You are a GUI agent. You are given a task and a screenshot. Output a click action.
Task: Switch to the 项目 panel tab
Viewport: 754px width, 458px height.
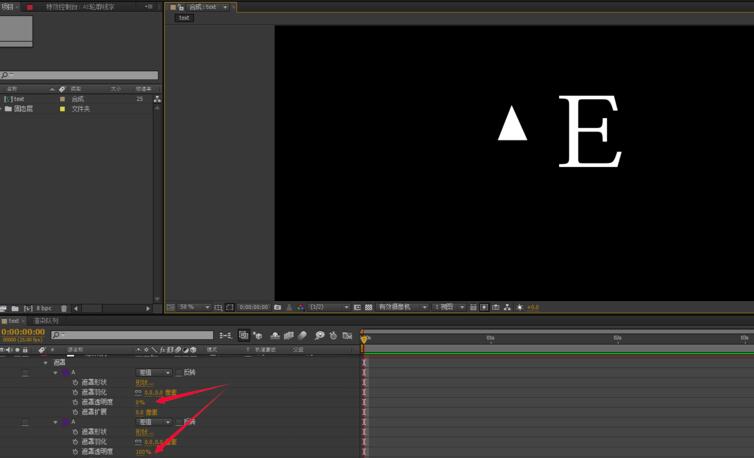tap(8, 7)
